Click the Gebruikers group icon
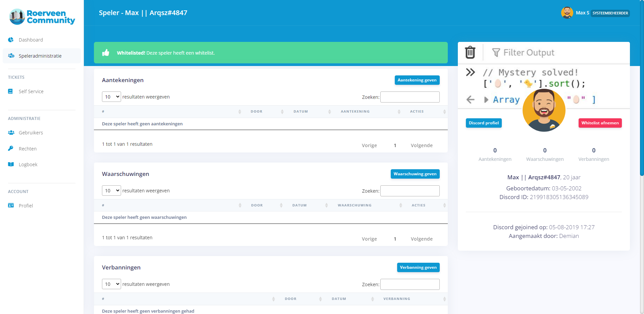This screenshot has width=644, height=314. [x=11, y=133]
